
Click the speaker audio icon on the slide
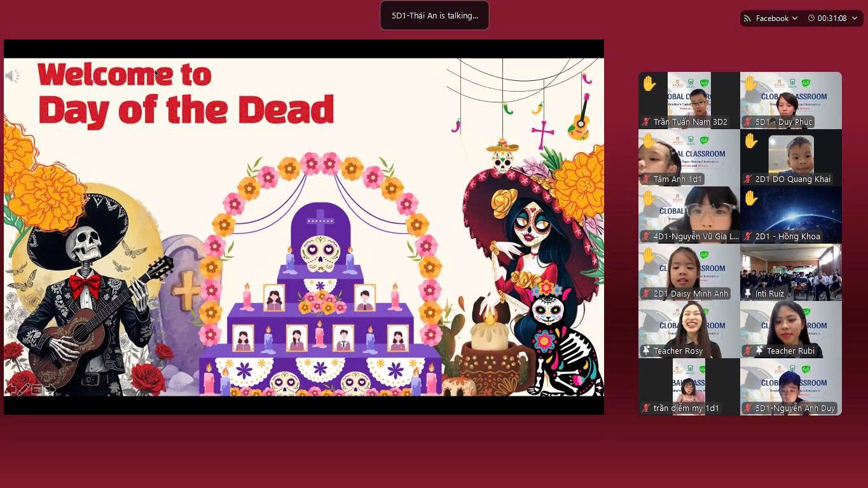pos(12,76)
